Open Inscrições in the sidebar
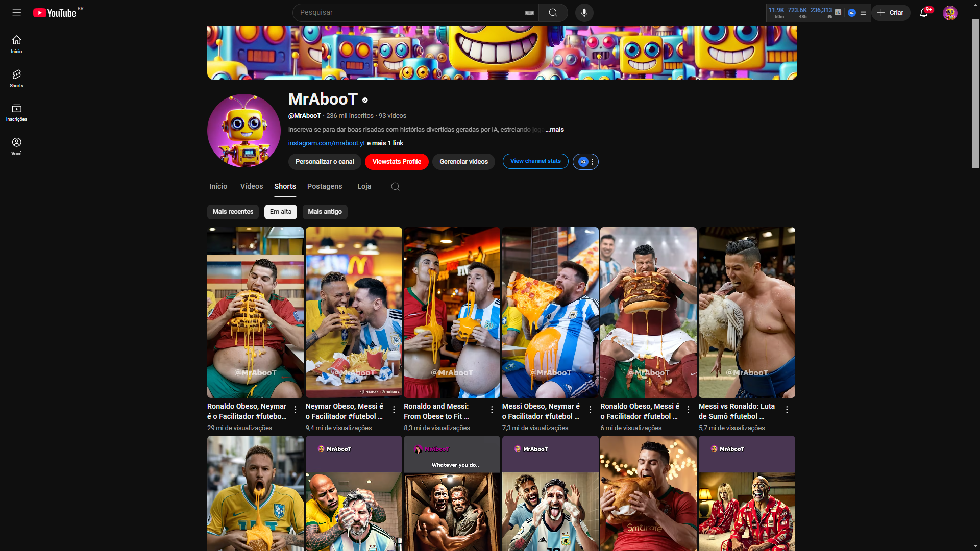The height and width of the screenshot is (551, 980). coord(16,113)
